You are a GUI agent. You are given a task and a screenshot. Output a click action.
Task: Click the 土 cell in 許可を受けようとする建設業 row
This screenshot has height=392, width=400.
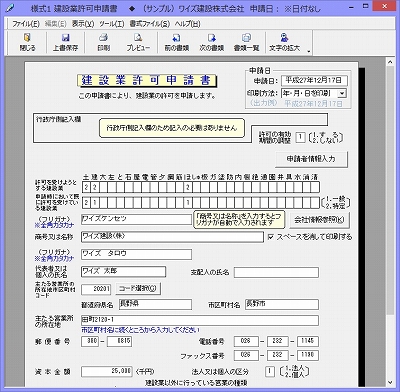click(x=86, y=187)
